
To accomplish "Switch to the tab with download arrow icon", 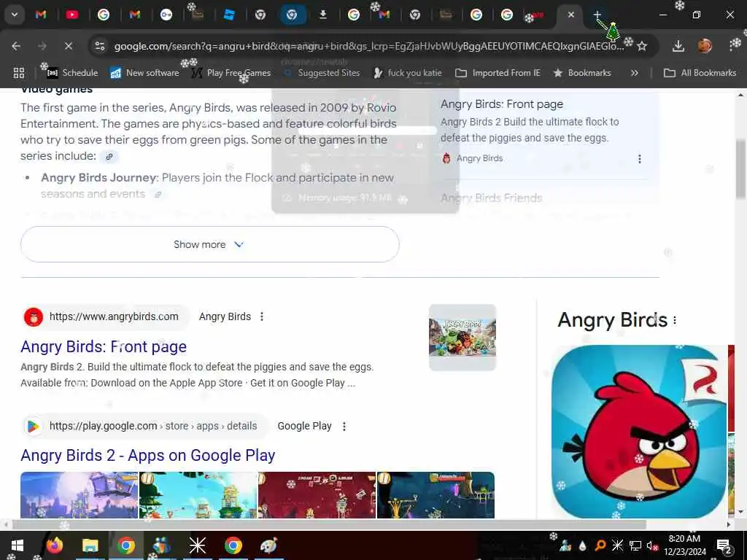I will pyautogui.click(x=323, y=15).
